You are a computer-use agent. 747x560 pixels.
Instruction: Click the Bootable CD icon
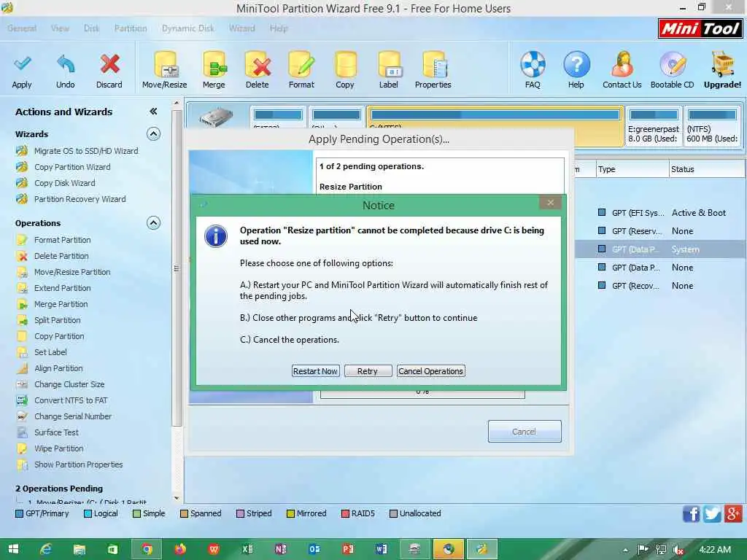pos(672,65)
